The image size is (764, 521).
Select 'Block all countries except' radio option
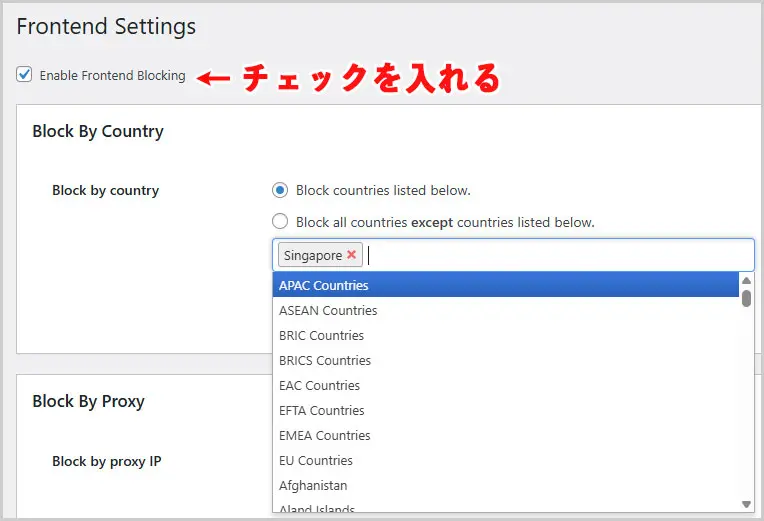coord(280,222)
